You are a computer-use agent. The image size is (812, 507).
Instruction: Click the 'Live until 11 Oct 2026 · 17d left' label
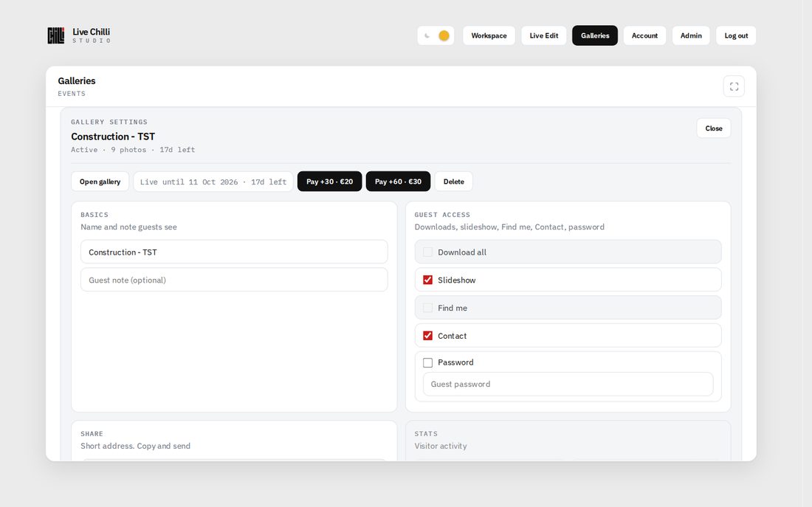pyautogui.click(x=213, y=182)
